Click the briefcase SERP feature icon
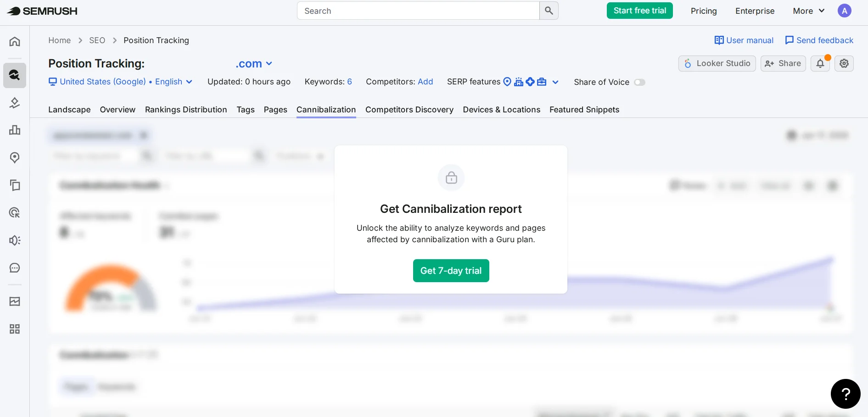Screen dimensions: 868x417 [x=542, y=82]
